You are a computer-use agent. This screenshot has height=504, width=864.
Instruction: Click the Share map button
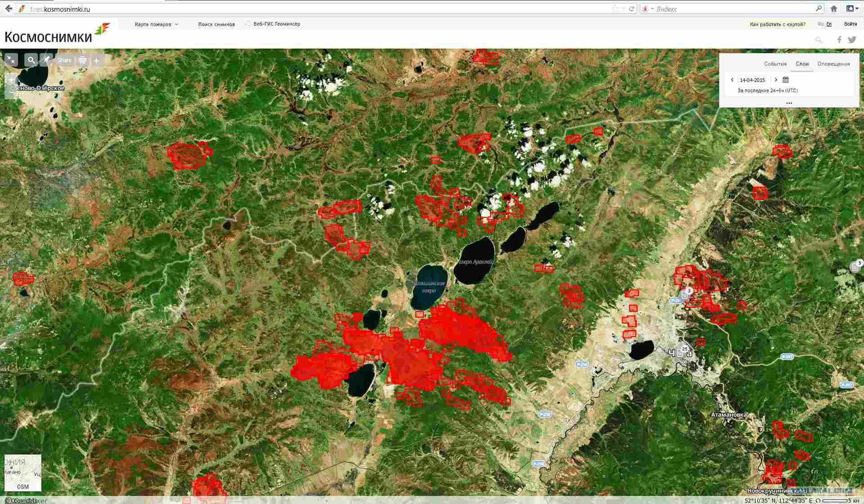click(x=64, y=60)
